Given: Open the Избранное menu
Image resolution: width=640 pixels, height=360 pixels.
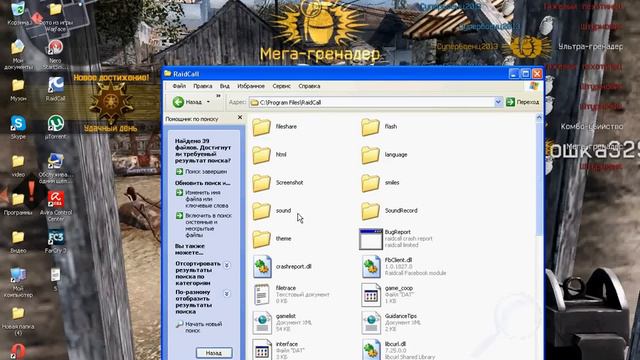Looking at the screenshot, I should click(x=251, y=86).
